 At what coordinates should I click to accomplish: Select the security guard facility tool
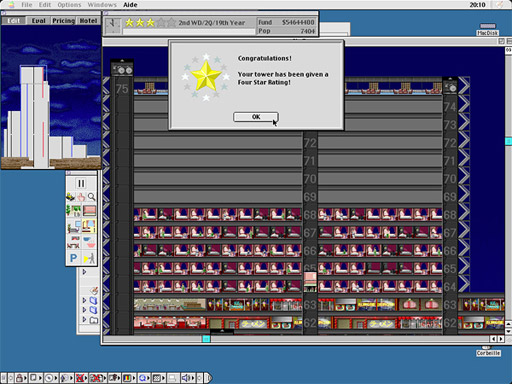click(89, 258)
